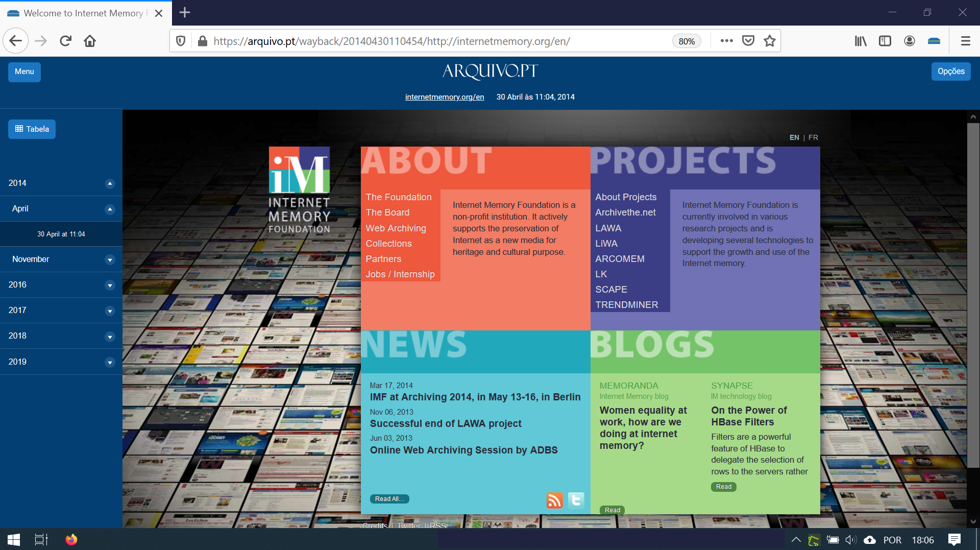Expand the 2018 year section
The image size is (980, 550).
pyautogui.click(x=110, y=336)
